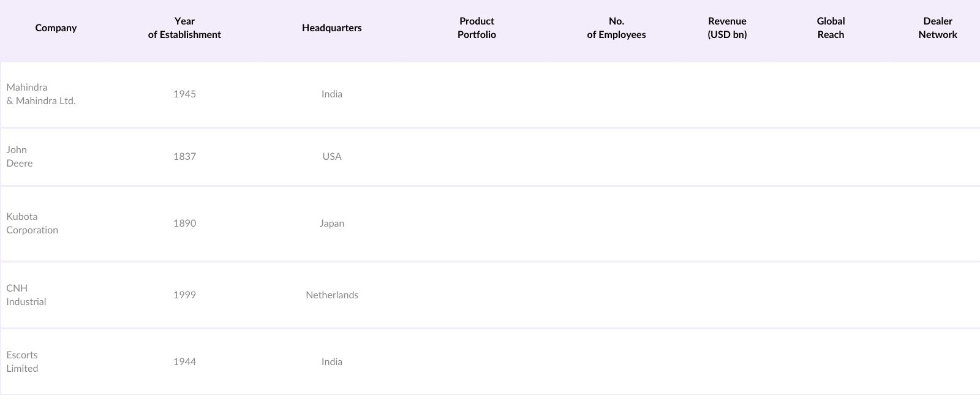Click the Escorts Limited company name
The image size is (980, 400).
tap(22, 362)
